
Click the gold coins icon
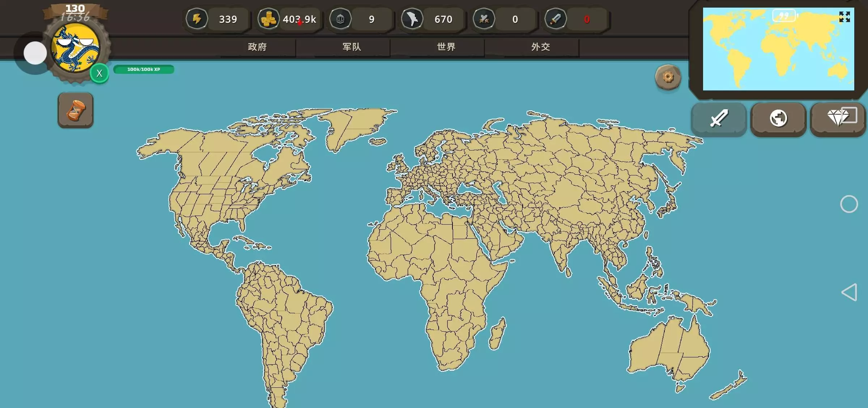click(268, 19)
